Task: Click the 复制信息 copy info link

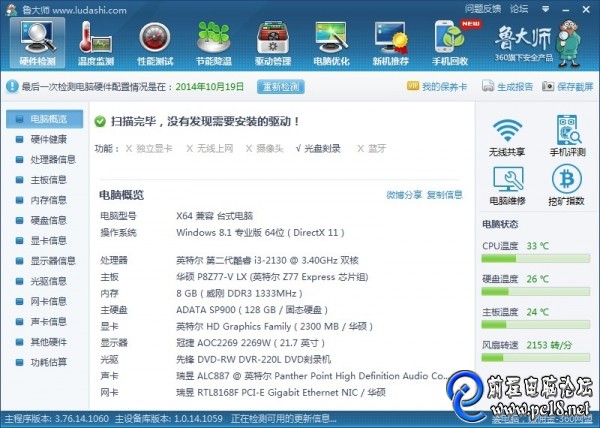Action: [x=444, y=195]
